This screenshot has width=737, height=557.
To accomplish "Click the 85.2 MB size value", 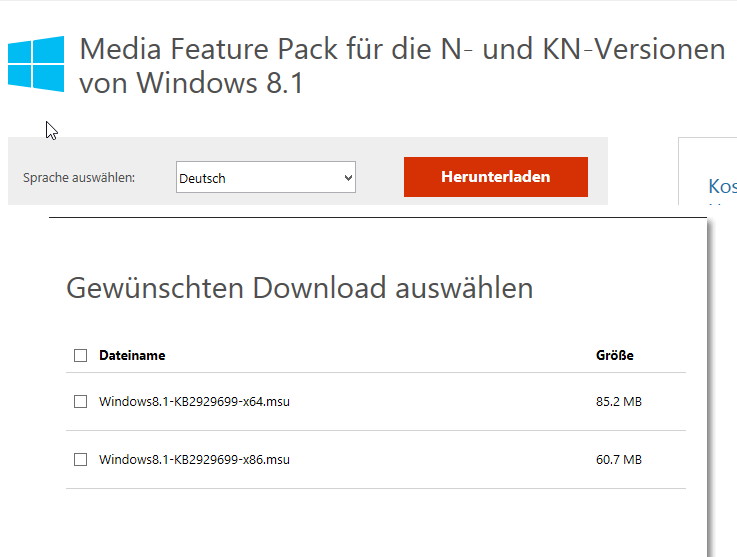I will (x=619, y=401).
